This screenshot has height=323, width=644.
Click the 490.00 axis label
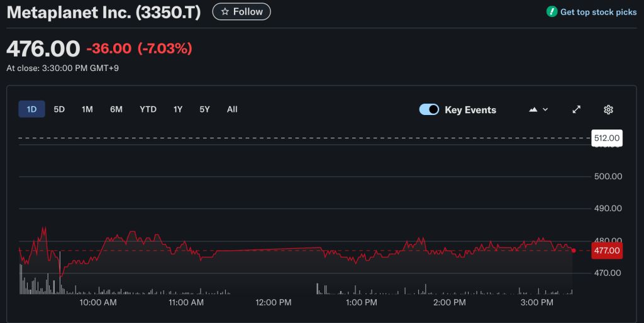[608, 209]
